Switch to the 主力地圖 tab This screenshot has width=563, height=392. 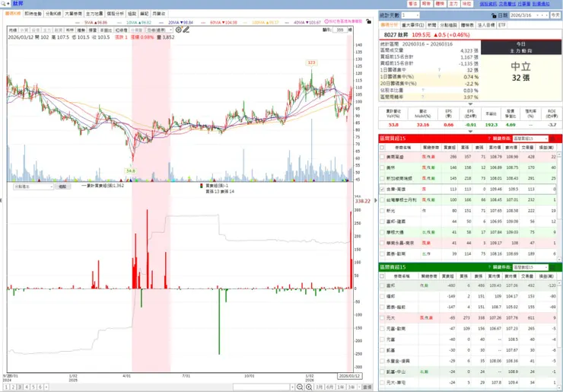coord(94,14)
